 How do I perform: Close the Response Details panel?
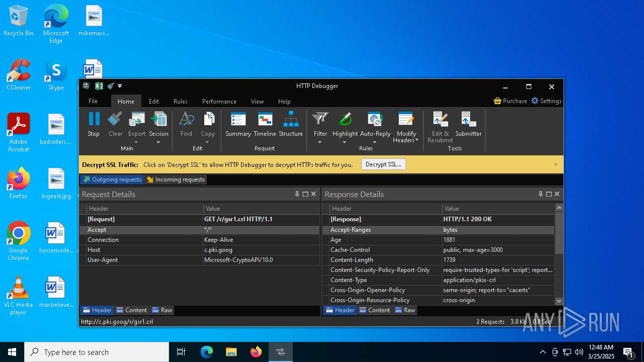tap(557, 194)
